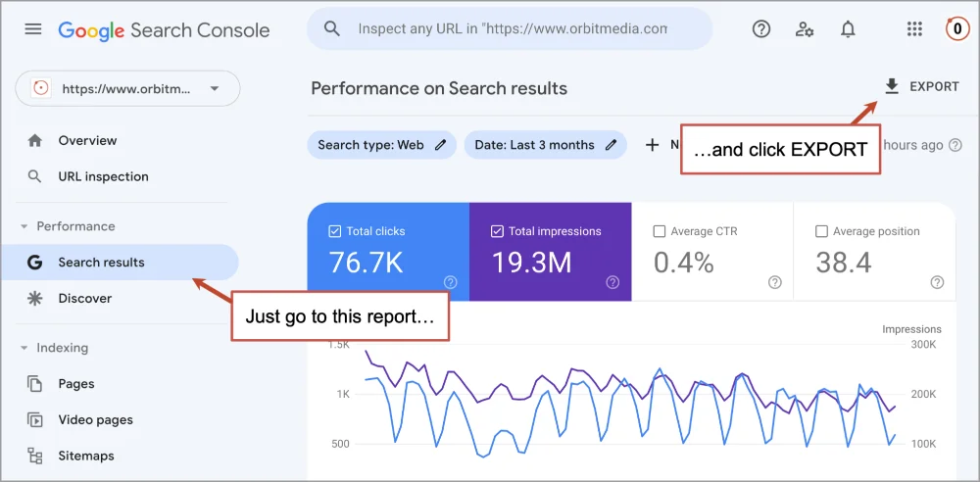Select the Average position metric card
The width and height of the screenshot is (980, 482).
coord(874,252)
